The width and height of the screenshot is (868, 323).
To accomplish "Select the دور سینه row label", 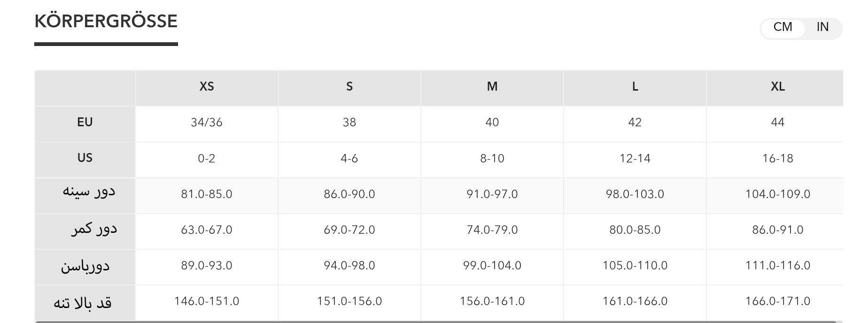I will [x=89, y=192].
